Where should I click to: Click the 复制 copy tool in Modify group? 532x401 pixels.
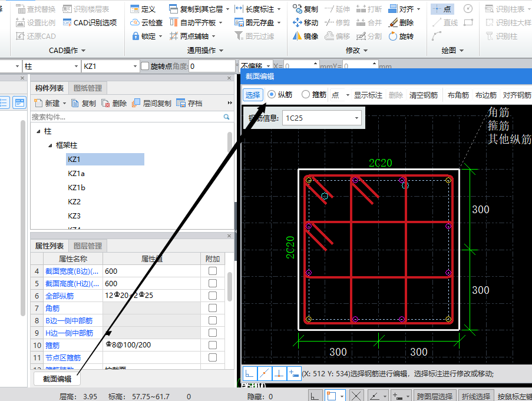305,9
